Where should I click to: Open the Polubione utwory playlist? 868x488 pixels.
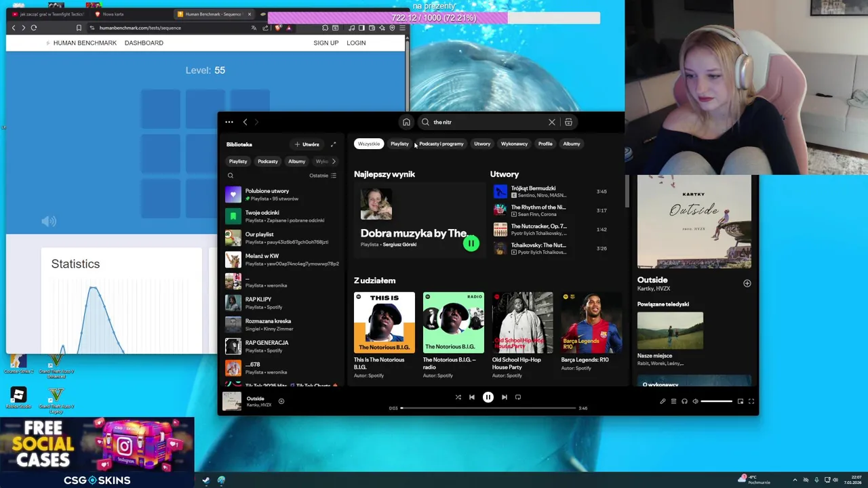click(x=281, y=195)
